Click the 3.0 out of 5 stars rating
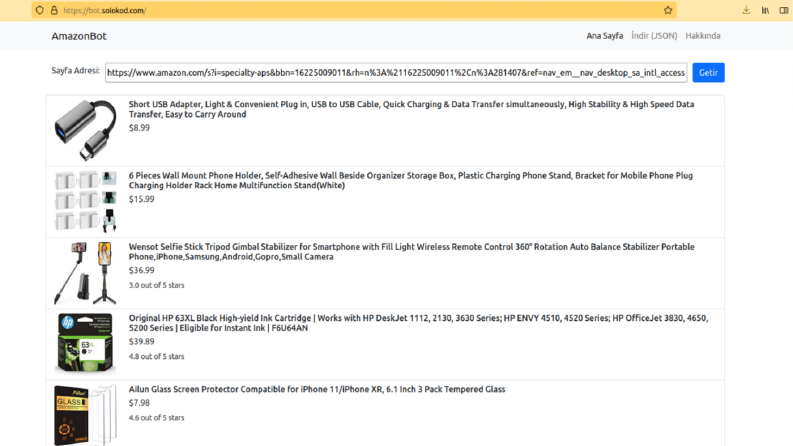Screen dimensions: 793x446 (156, 285)
